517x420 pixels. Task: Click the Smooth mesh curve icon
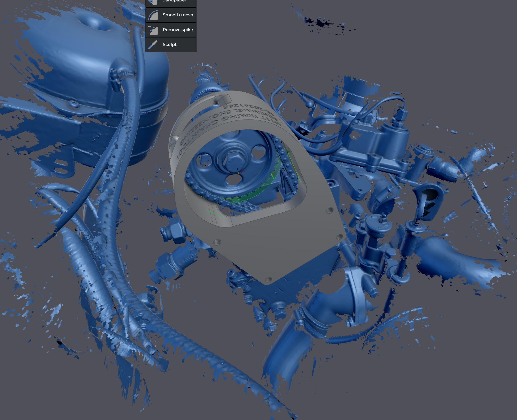(x=153, y=15)
